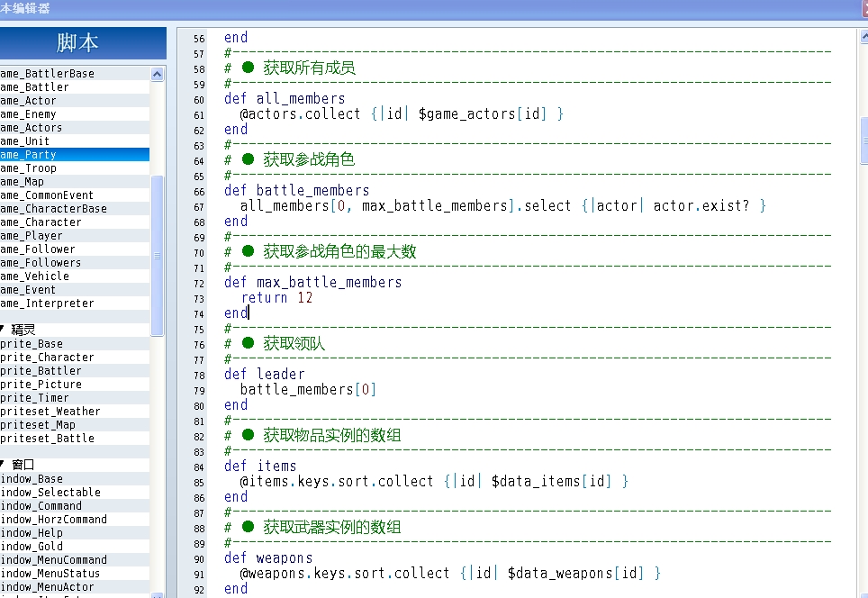868x598 pixels.
Task: Select the Window_Help script
Action: (75, 532)
